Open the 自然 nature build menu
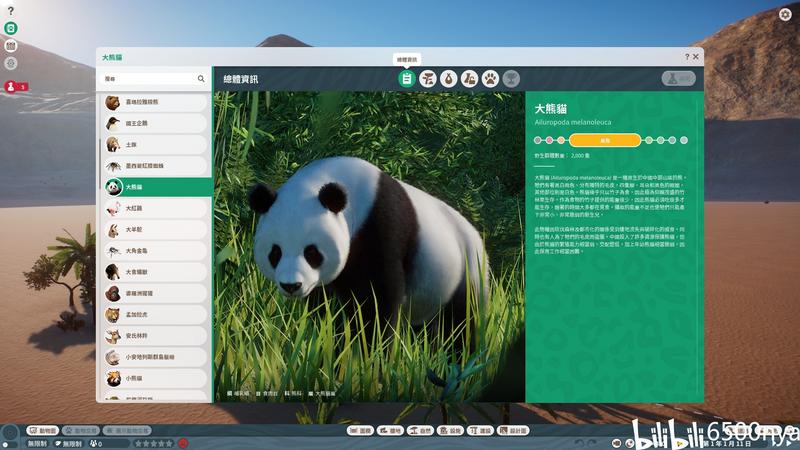The image size is (800, 450). point(420,431)
